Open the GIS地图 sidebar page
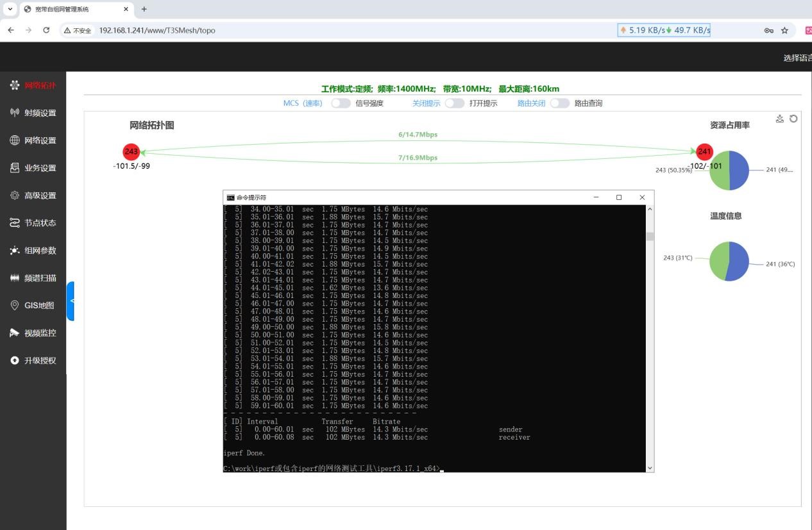 point(38,306)
